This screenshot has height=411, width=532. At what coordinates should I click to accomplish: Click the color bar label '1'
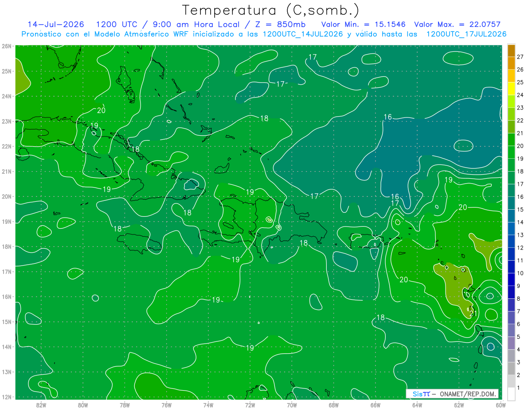point(519,388)
